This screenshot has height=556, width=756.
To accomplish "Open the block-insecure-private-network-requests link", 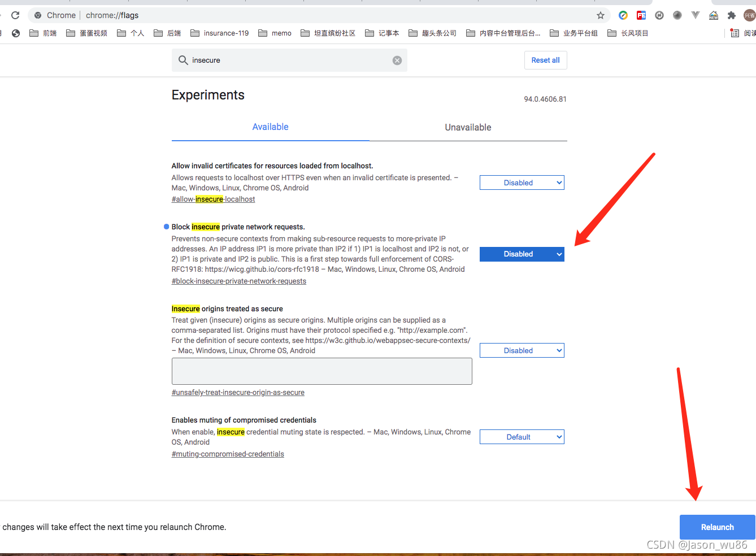I will pyautogui.click(x=238, y=281).
